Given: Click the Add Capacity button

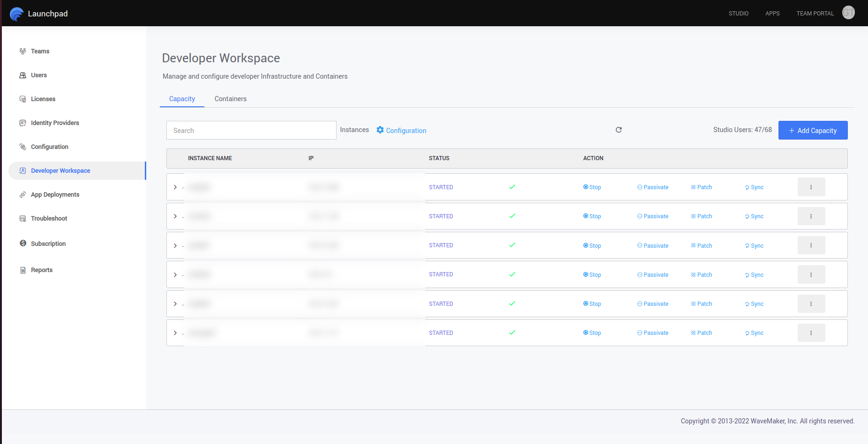Looking at the screenshot, I should [813, 130].
